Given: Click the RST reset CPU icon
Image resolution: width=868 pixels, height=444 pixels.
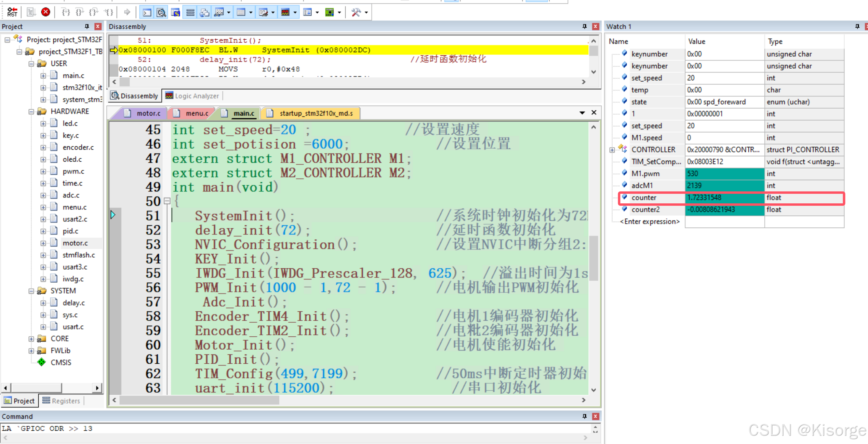Looking at the screenshot, I should click(12, 12).
